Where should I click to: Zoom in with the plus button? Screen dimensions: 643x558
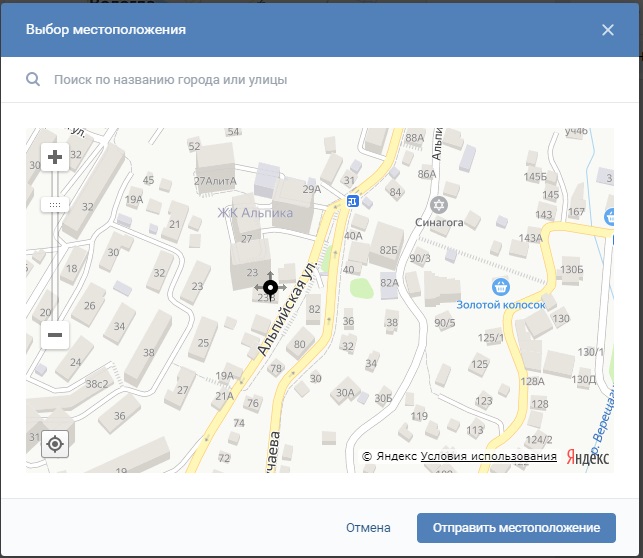[x=55, y=157]
